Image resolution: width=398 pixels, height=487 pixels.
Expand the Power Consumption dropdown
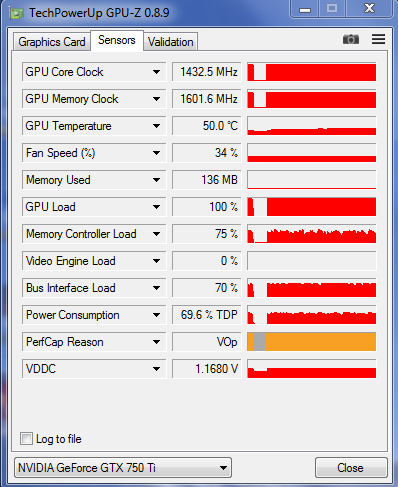tap(156, 315)
